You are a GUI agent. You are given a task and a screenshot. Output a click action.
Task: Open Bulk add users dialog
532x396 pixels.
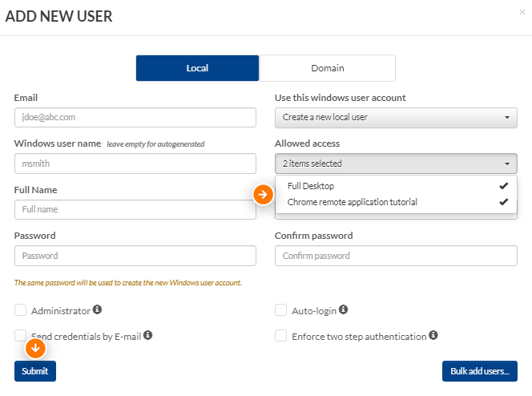point(480,371)
